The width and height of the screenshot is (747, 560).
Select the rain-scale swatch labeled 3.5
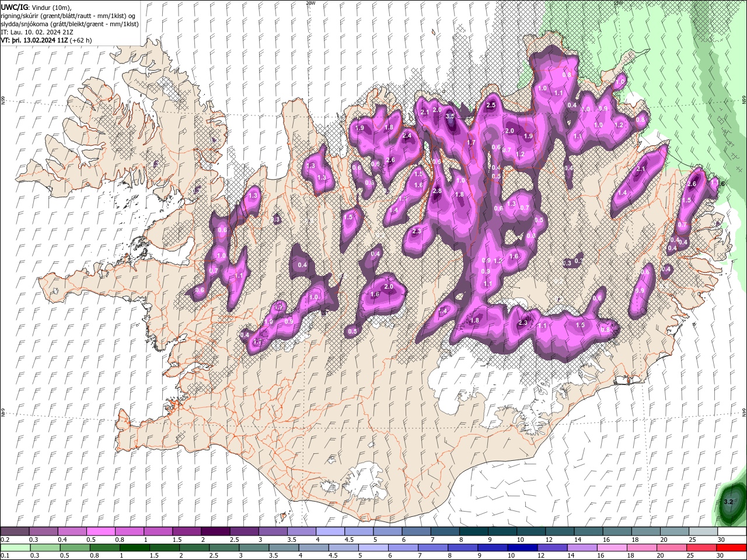tap(283, 548)
